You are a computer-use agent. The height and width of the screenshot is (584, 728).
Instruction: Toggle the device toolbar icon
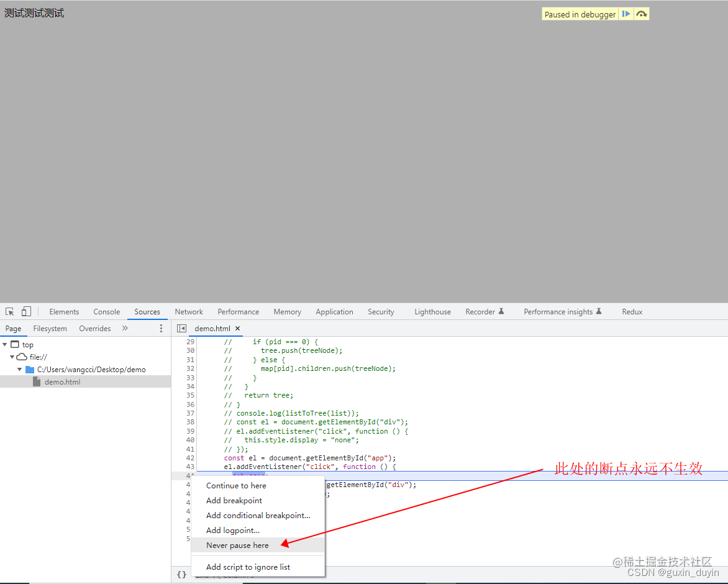pyautogui.click(x=26, y=311)
